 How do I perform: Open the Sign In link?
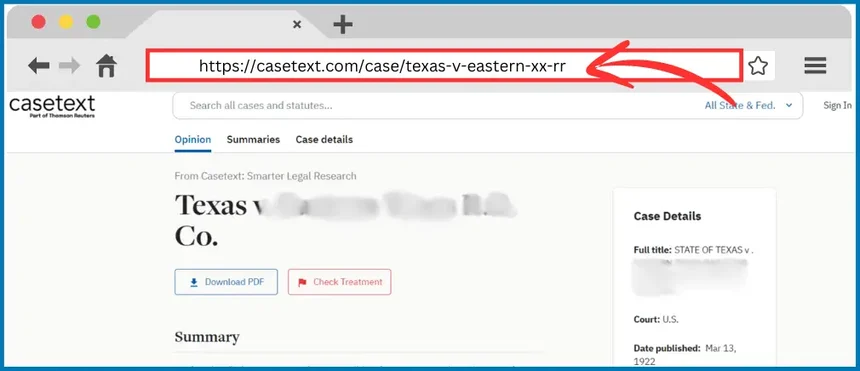point(838,105)
